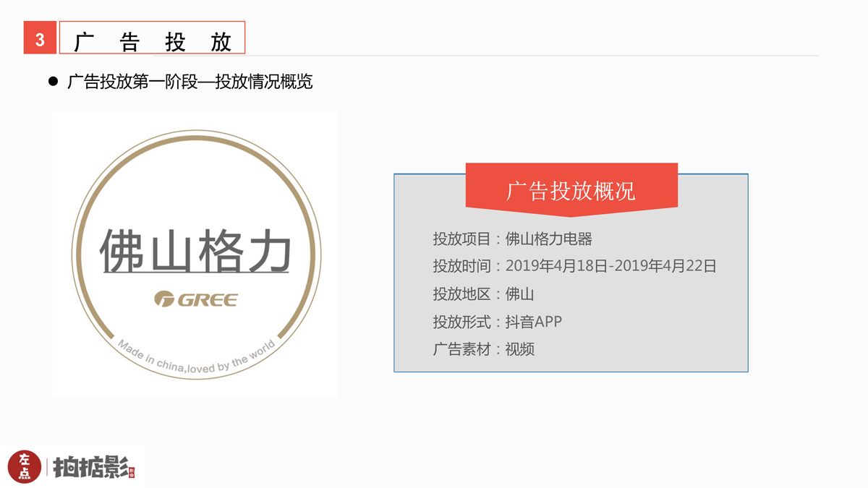Screen dimensions: 868x488
Task: Click the red section number 3 badge
Action: pyautogui.click(x=40, y=38)
